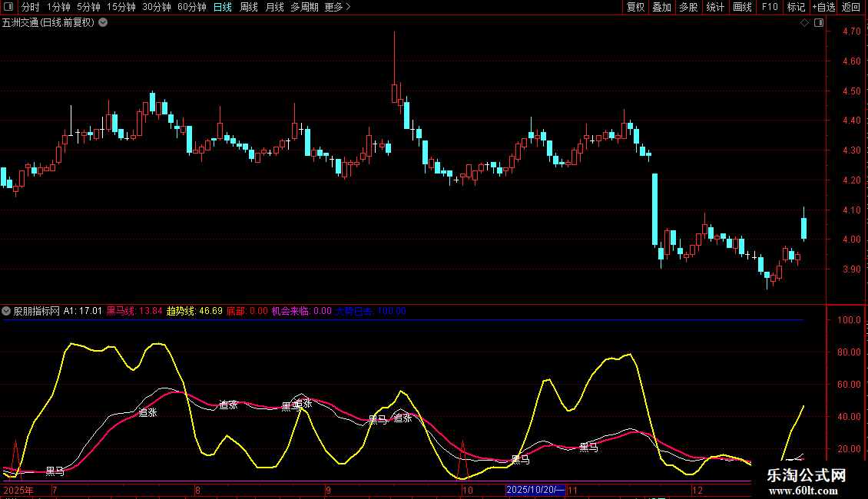Click the 2025年 label on time axis
The image size is (868, 499).
(x=18, y=490)
